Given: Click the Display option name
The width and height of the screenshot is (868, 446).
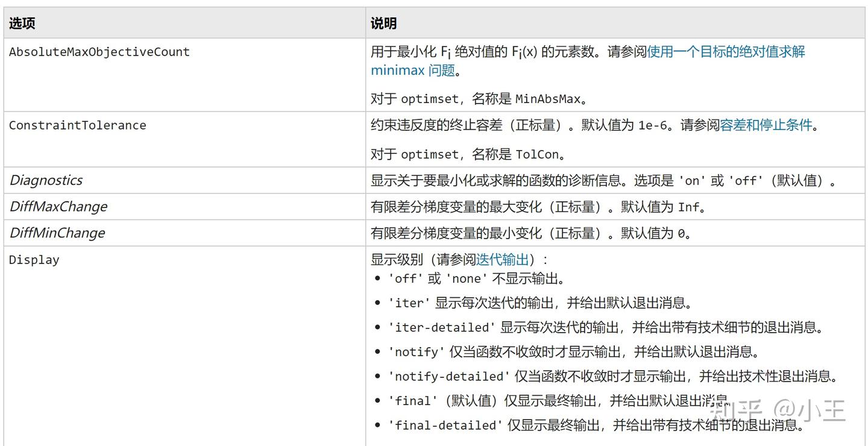Looking at the screenshot, I should (34, 260).
